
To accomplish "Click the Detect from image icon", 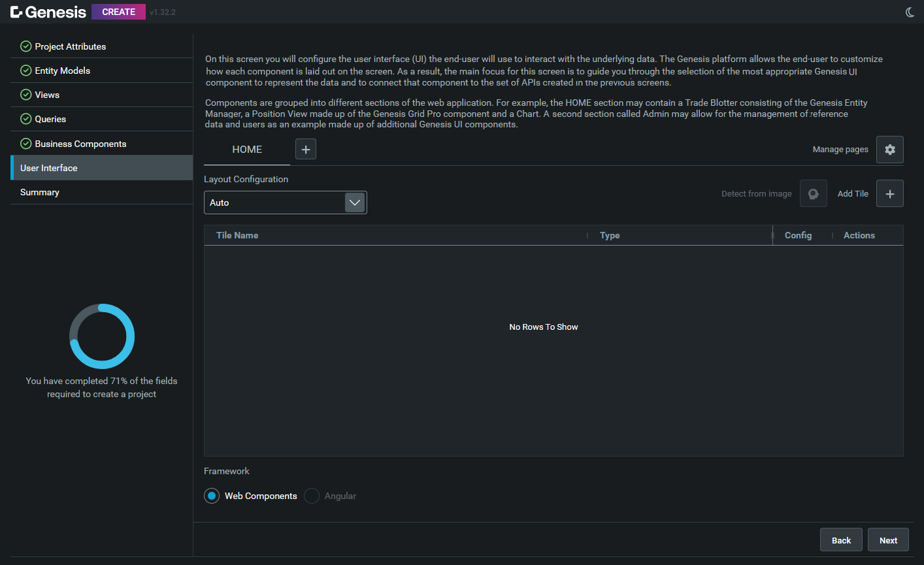I will 814,193.
